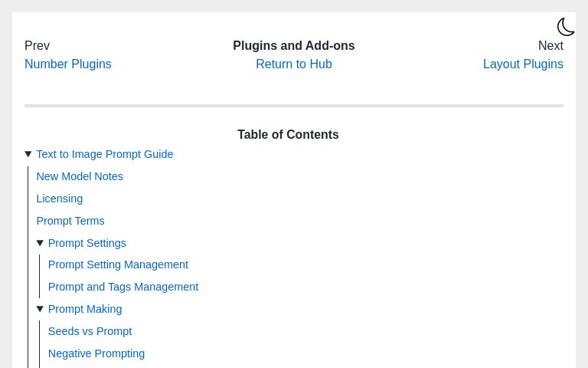This screenshot has width=588, height=368.
Task: Toggle dark mode with the moon icon
Action: (566, 27)
